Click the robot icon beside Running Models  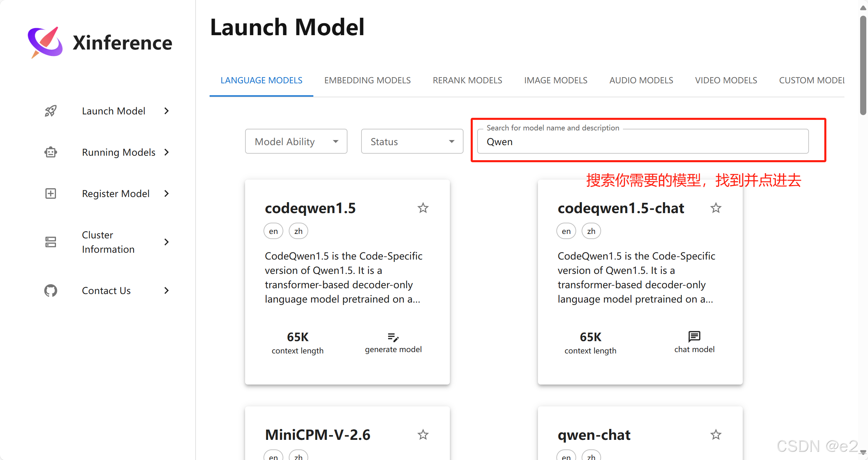point(51,152)
